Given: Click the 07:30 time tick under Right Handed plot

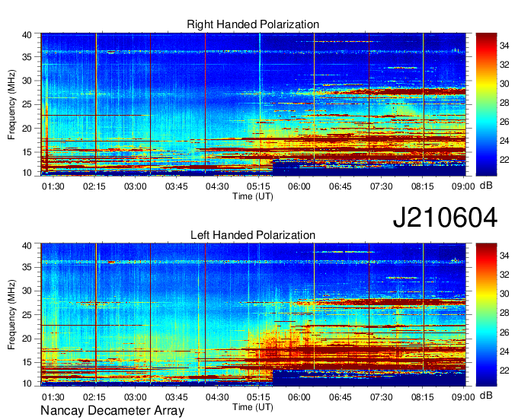Looking at the screenshot, I should point(381,186).
